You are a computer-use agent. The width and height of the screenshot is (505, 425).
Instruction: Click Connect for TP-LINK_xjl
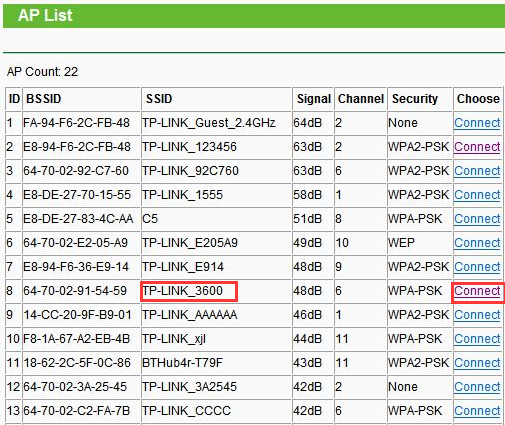point(477,339)
